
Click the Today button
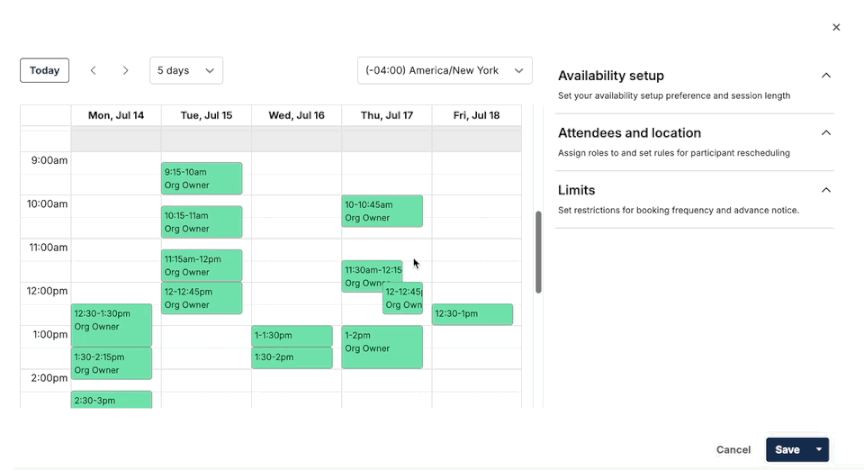click(x=45, y=71)
